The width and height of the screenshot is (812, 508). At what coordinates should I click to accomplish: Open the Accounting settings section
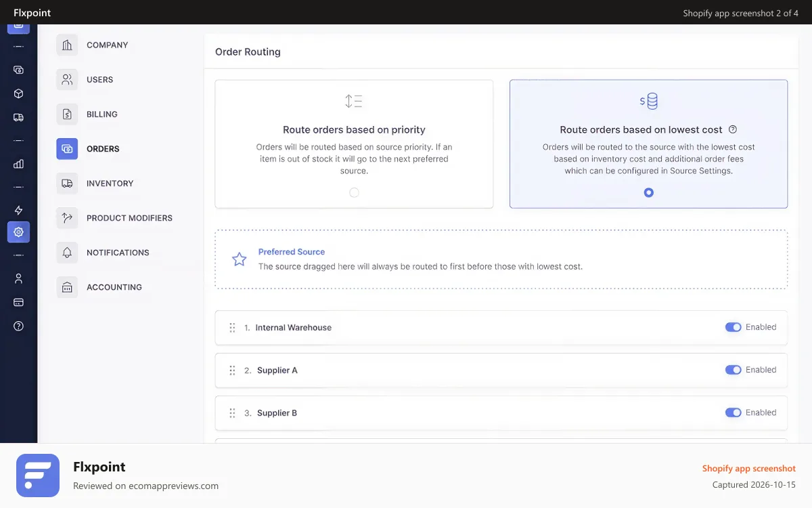point(99,287)
